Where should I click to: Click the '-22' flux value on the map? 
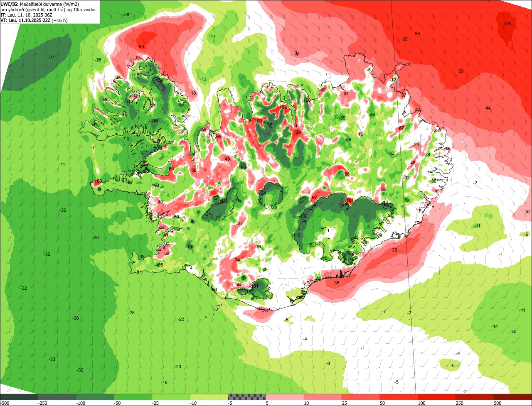tap(180, 319)
